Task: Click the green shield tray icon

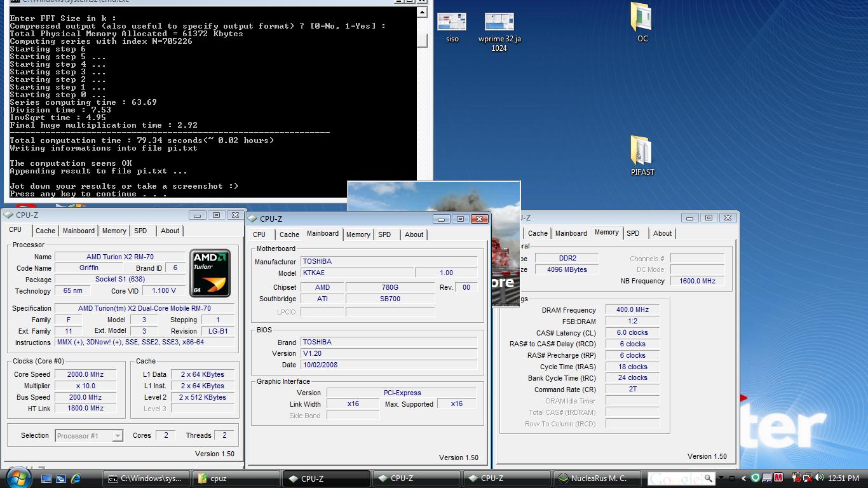Action: [x=756, y=478]
